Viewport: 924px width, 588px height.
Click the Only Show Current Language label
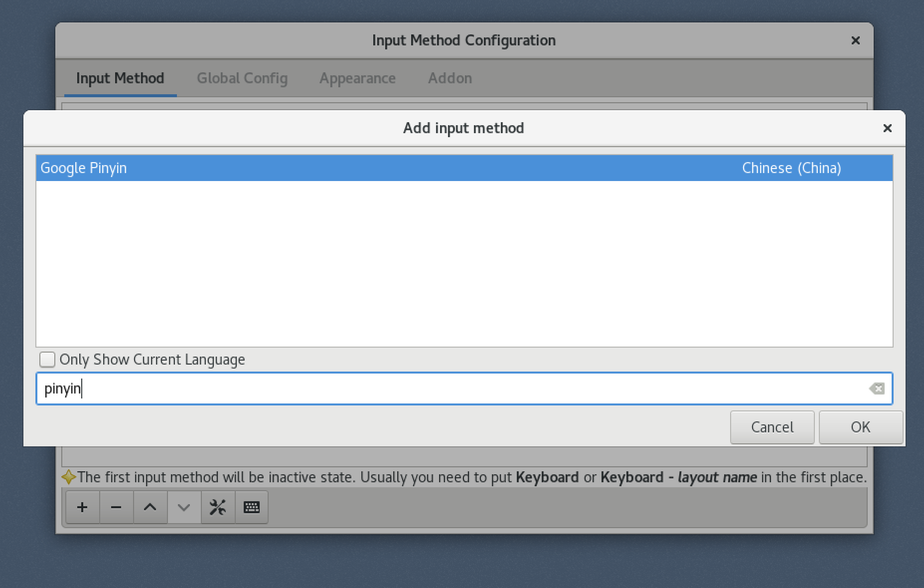coord(152,360)
